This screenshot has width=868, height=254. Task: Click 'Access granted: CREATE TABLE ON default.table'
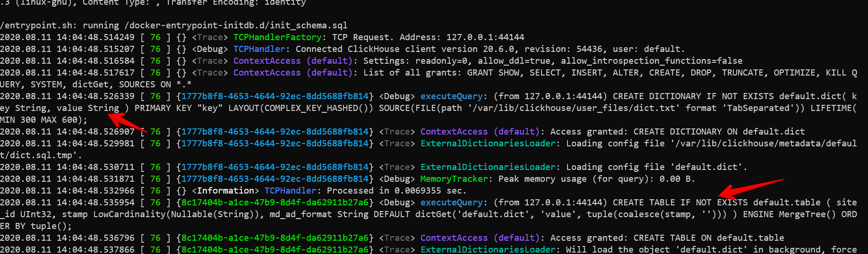click(x=667, y=238)
